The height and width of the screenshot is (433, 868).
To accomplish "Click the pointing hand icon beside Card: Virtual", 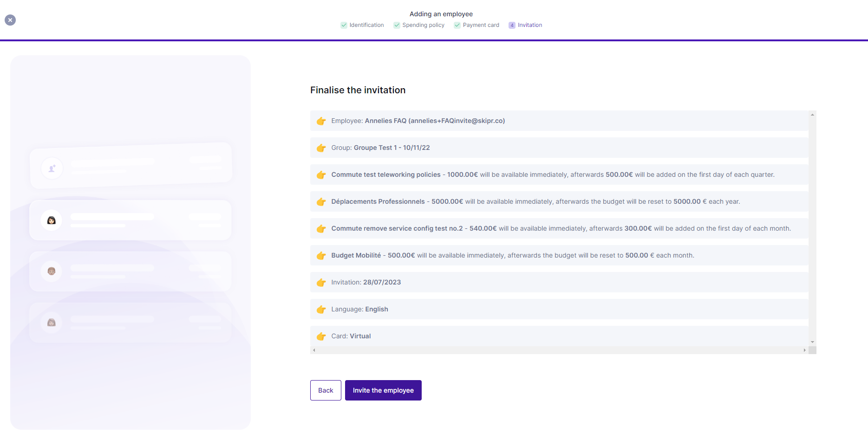I will (x=321, y=336).
